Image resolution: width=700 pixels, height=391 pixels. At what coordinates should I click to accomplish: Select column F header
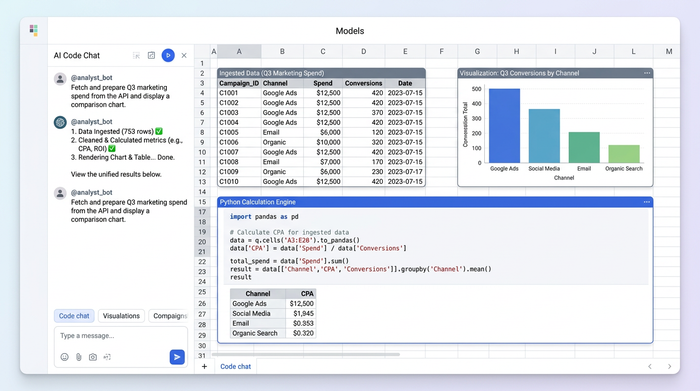click(441, 51)
